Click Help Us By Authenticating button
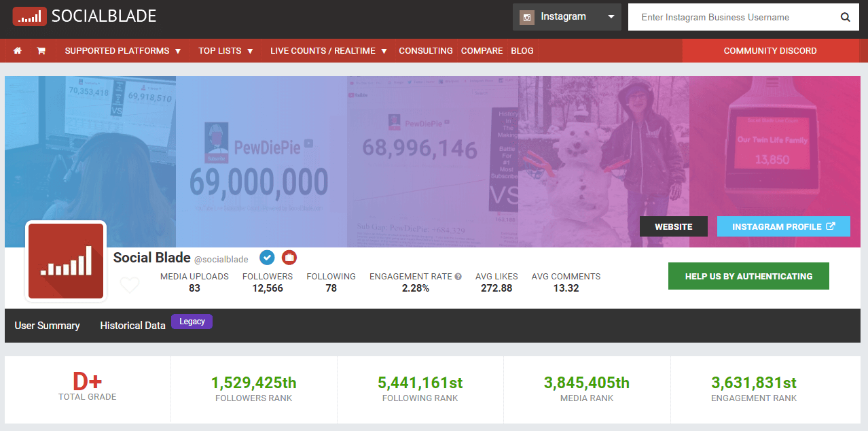Image resolution: width=868 pixels, height=431 pixels. pos(748,276)
